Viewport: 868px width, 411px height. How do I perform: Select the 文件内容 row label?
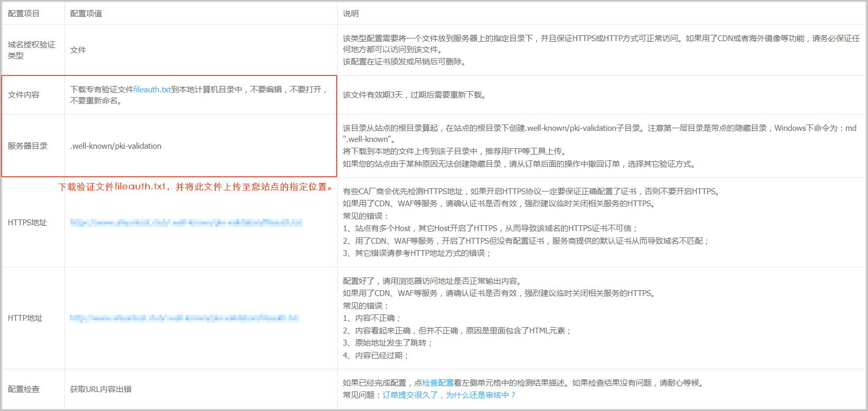tap(24, 95)
